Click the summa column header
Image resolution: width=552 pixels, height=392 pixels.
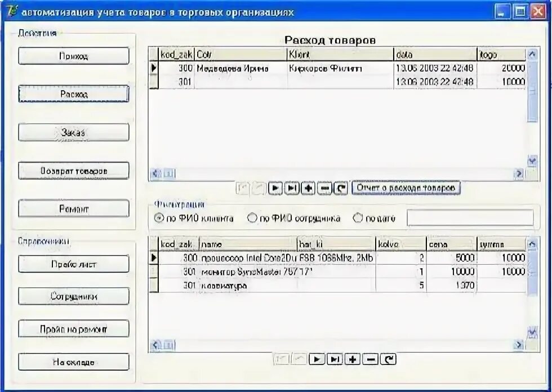click(x=502, y=244)
